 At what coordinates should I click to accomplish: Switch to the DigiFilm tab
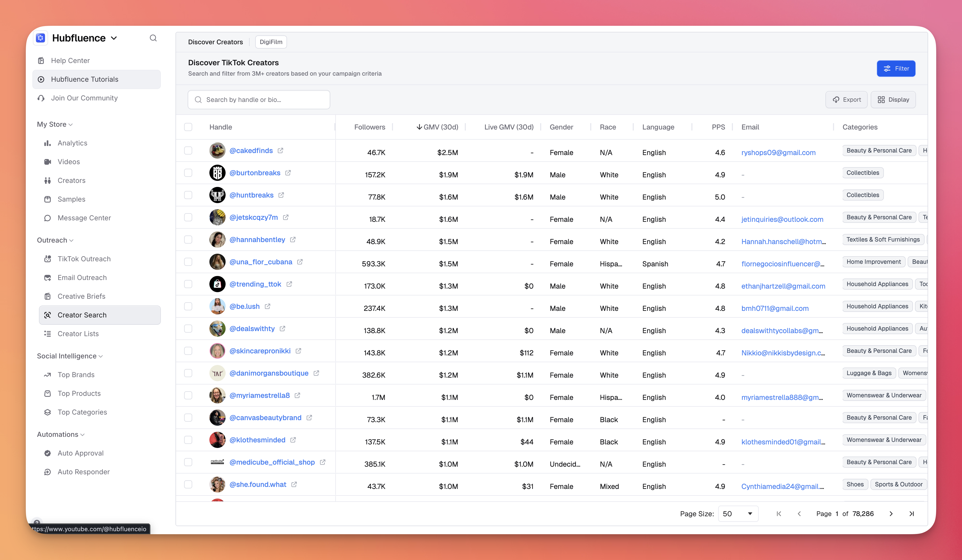271,42
